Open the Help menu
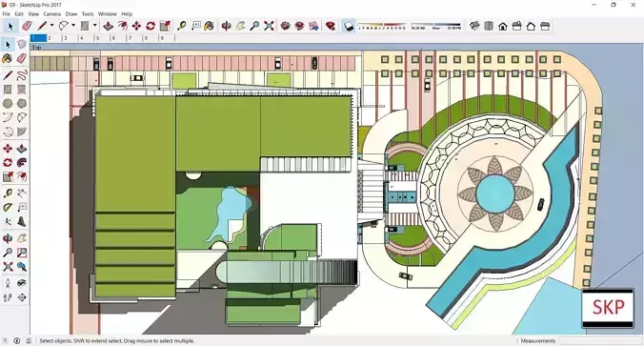Viewport: 644px width, 346px height. pyautogui.click(x=127, y=14)
